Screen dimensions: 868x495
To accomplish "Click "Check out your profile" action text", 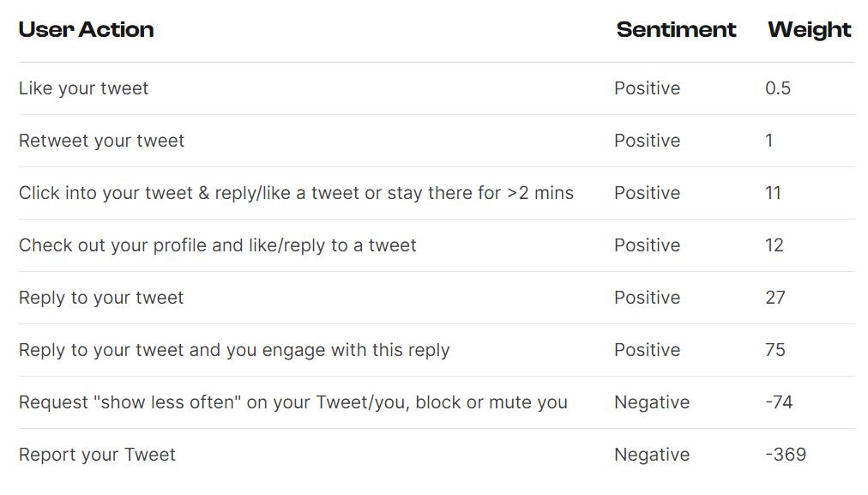I will click(x=217, y=245).
